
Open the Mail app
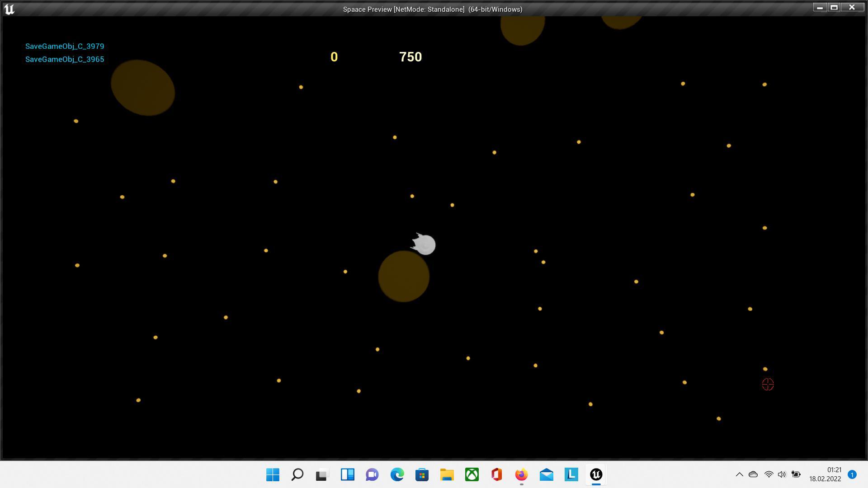pyautogui.click(x=546, y=474)
